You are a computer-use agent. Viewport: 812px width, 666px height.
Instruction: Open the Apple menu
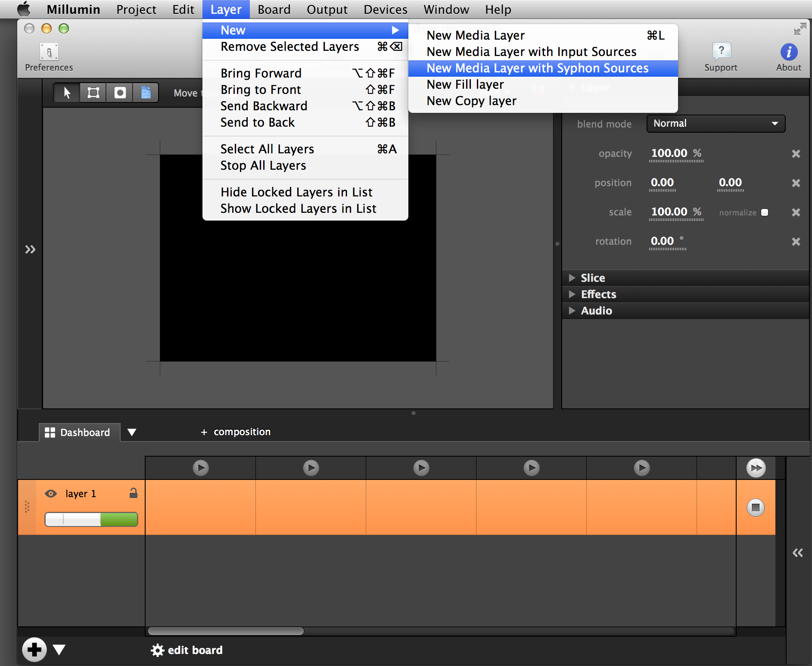[24, 9]
